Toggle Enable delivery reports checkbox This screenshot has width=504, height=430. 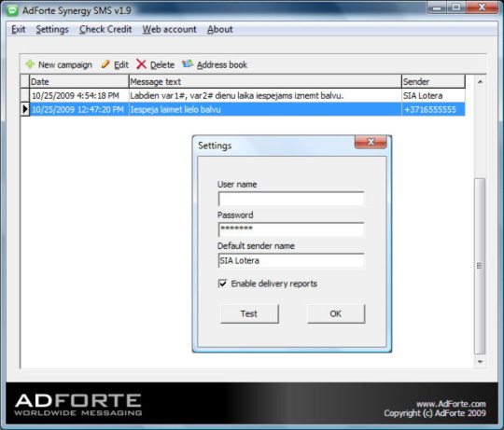click(x=222, y=284)
